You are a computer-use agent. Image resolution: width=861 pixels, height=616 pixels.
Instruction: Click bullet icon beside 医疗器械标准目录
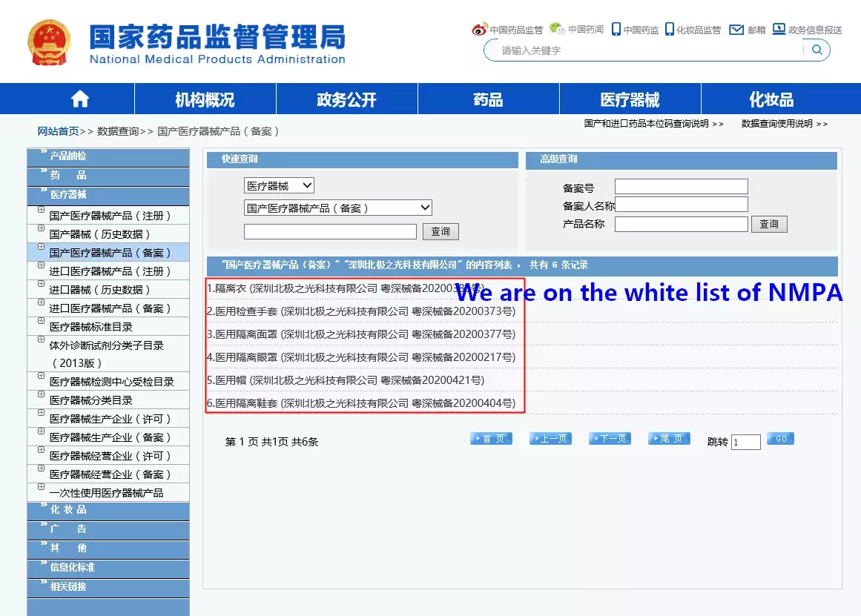click(x=42, y=321)
